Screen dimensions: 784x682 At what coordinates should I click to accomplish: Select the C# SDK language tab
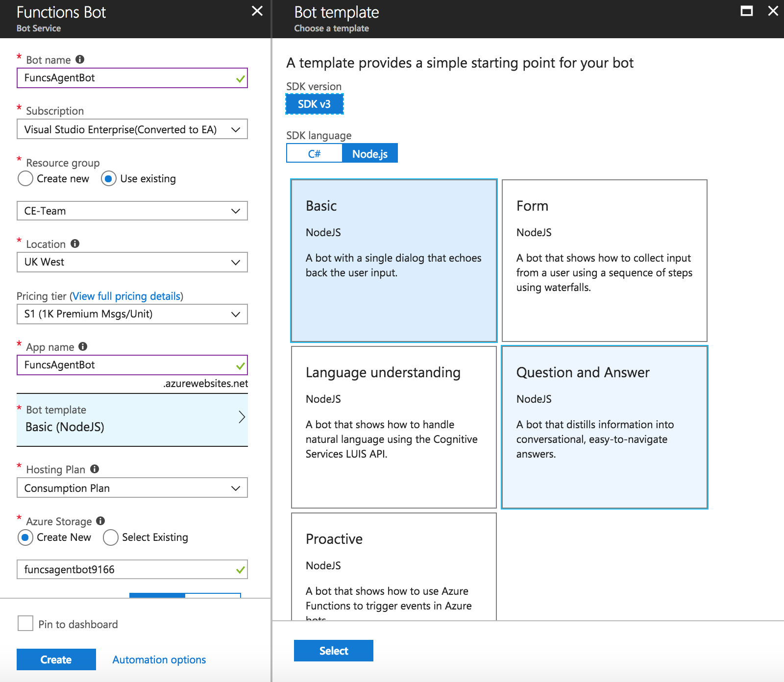tap(314, 153)
